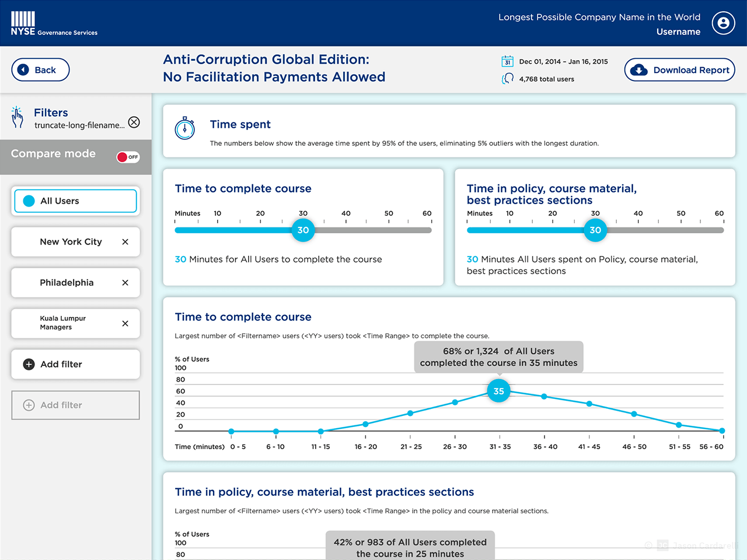Click the active Add filter button
This screenshot has width=747, height=560.
tap(75, 365)
